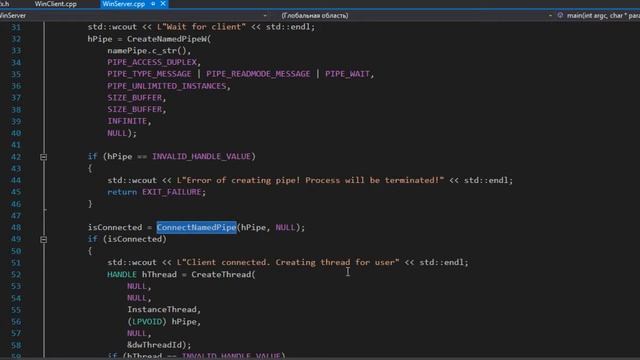Click INVALID_HANDLE_VALUE on line 42
640x360 pixels.
202,157
